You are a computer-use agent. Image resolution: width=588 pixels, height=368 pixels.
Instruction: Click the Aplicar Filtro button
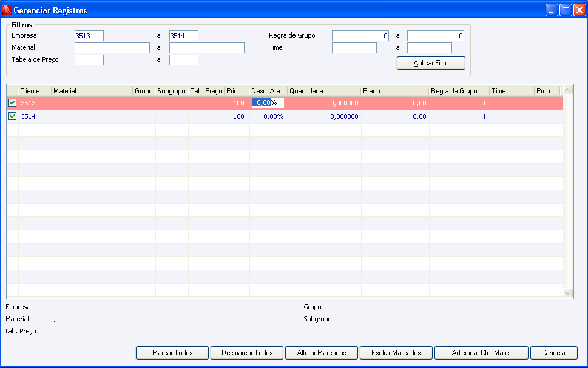[431, 63]
